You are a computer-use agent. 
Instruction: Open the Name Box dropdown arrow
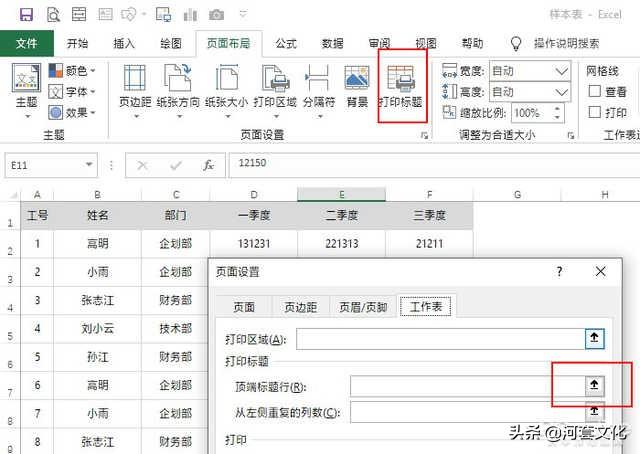click(89, 165)
